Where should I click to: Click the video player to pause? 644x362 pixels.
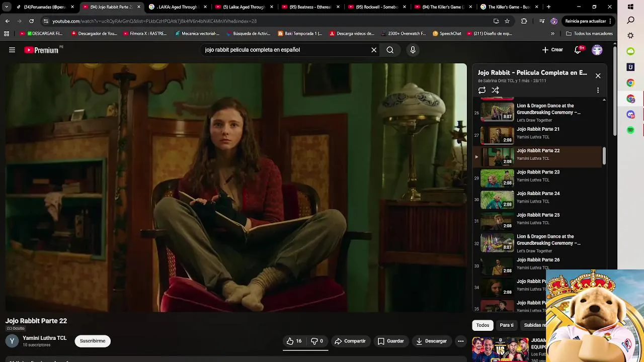236,188
